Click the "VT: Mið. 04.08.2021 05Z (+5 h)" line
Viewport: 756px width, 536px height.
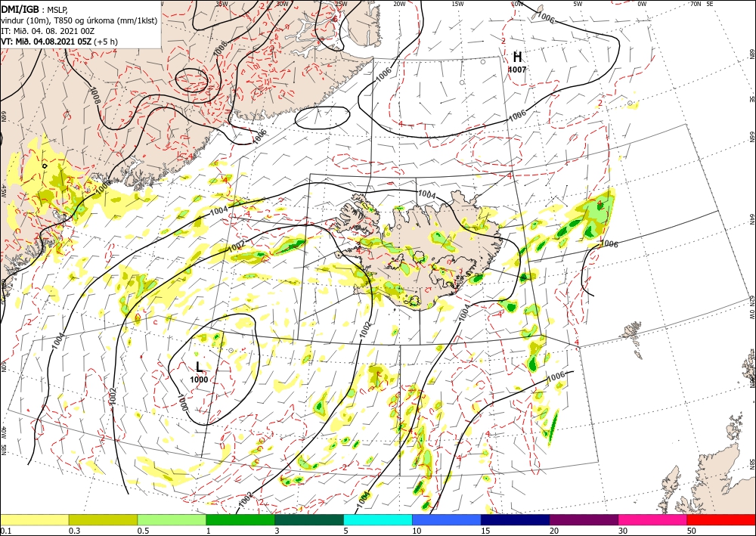(x=59, y=42)
